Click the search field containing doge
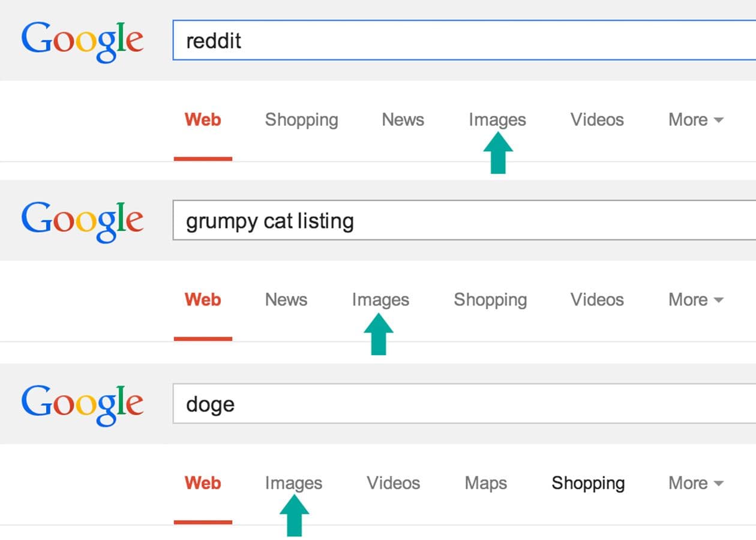756x540 pixels. point(464,404)
